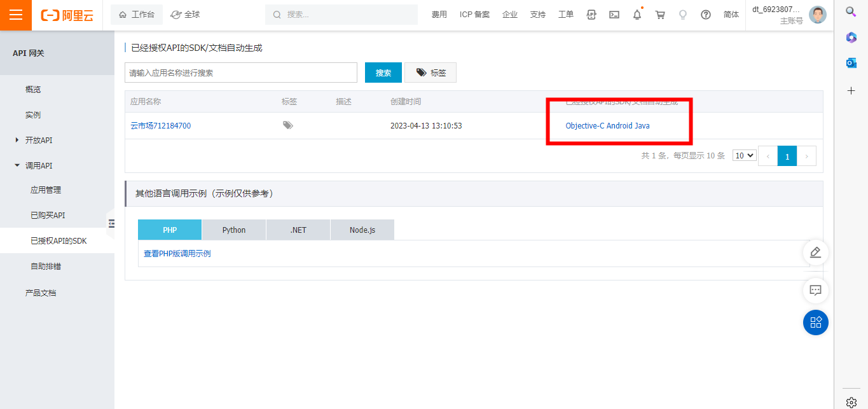Screen dimensions: 868x409
Task: Open Outlook sidebar icon
Action: coord(851,63)
